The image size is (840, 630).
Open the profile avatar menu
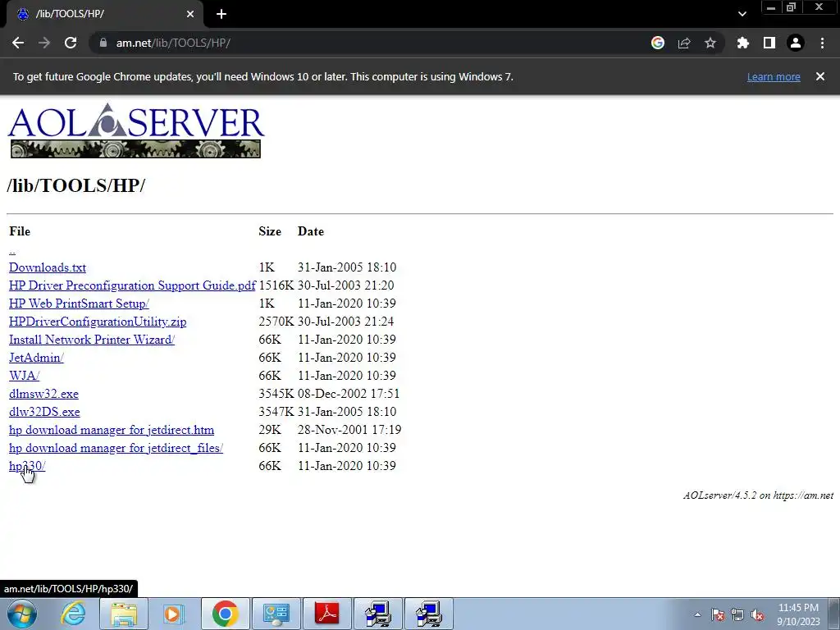pos(796,43)
